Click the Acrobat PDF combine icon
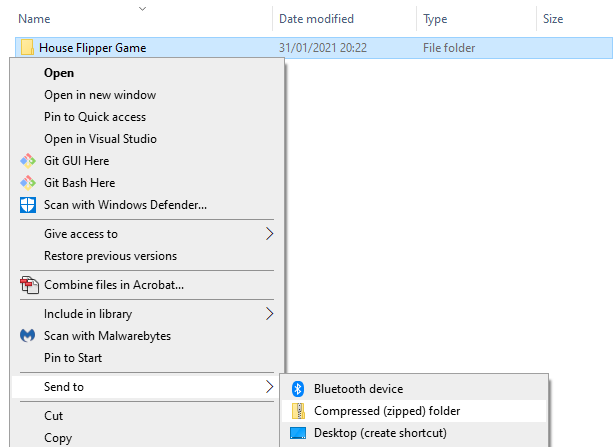 [27, 285]
